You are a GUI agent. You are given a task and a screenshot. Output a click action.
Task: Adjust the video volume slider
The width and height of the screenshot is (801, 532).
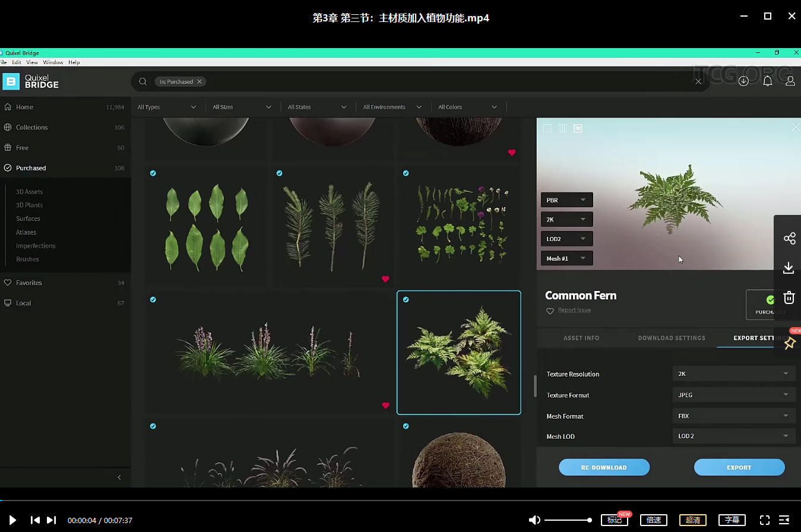[x=568, y=520]
